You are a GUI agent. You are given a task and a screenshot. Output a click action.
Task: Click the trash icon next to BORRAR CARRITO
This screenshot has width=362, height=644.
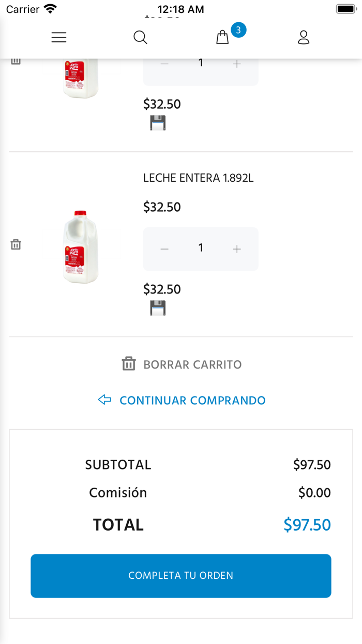point(129,364)
